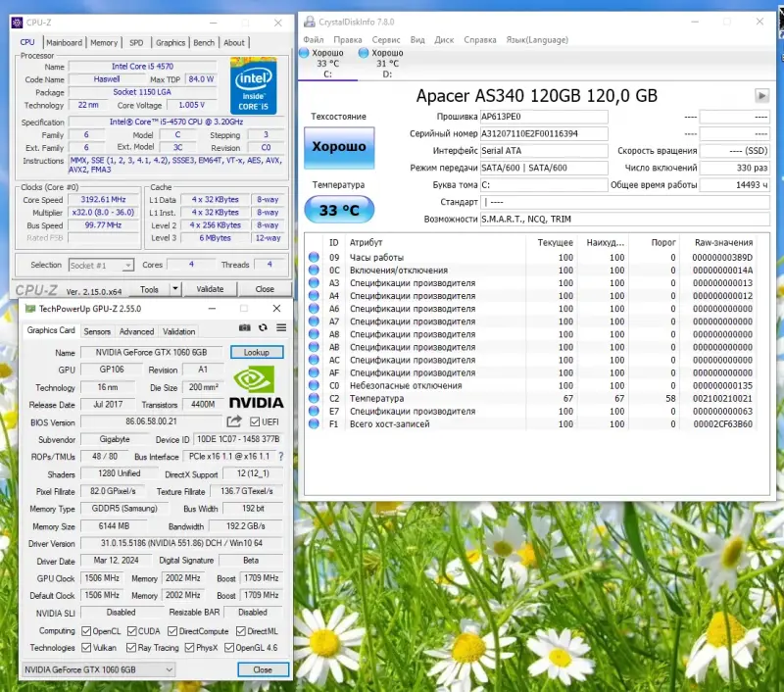Viewport: 784px width, 692px height.
Task: Toggle CUDA checkbox
Action: [132, 631]
